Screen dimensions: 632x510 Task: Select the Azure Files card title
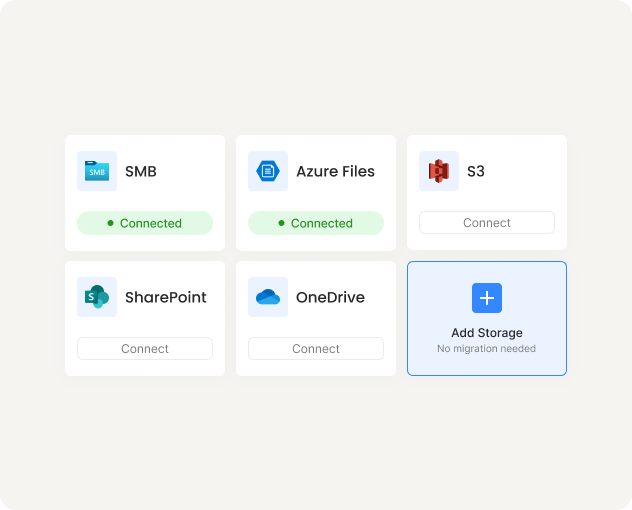335,171
